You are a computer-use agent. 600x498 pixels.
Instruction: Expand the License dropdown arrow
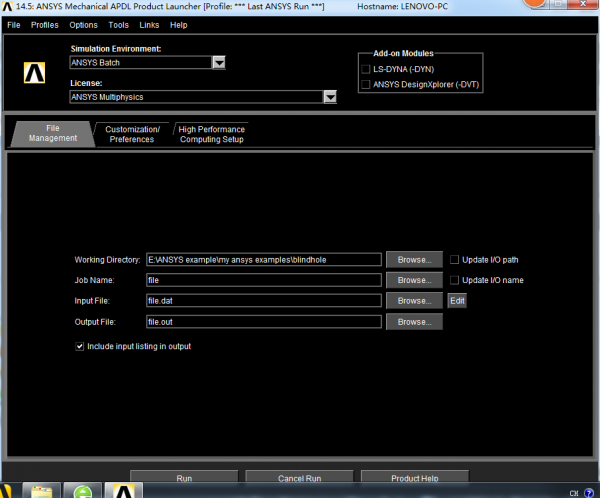(x=330, y=97)
